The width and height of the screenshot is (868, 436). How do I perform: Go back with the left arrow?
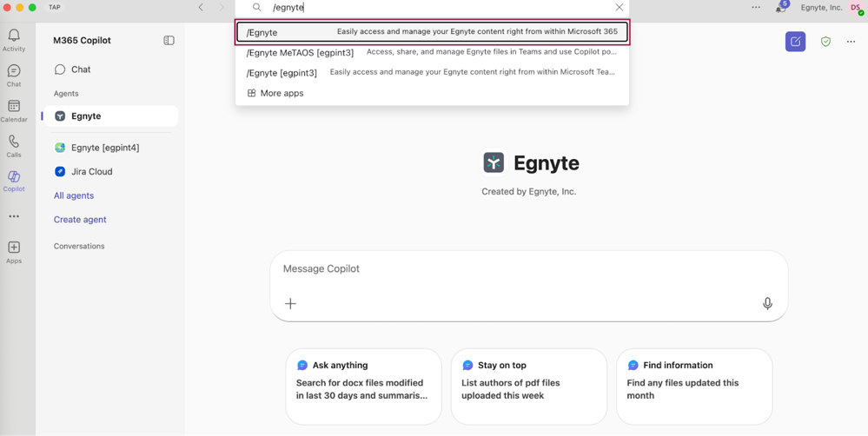coord(201,7)
